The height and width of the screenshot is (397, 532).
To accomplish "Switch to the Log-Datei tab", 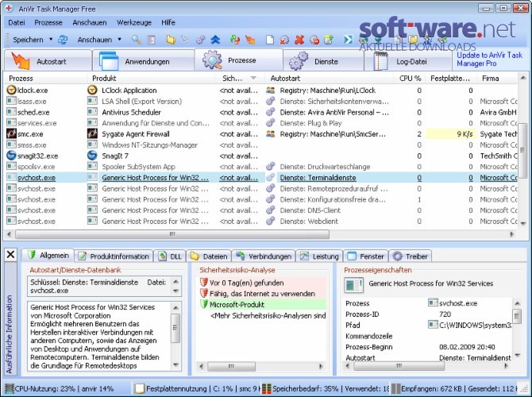I will pos(408,61).
